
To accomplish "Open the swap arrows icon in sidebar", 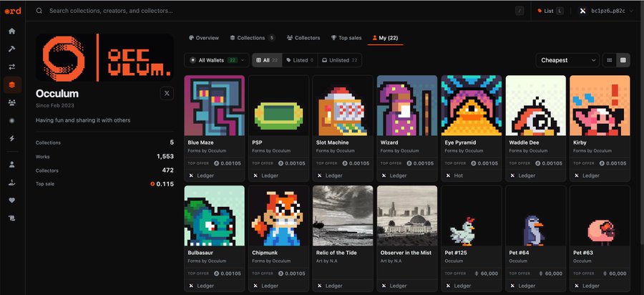I will [x=12, y=67].
